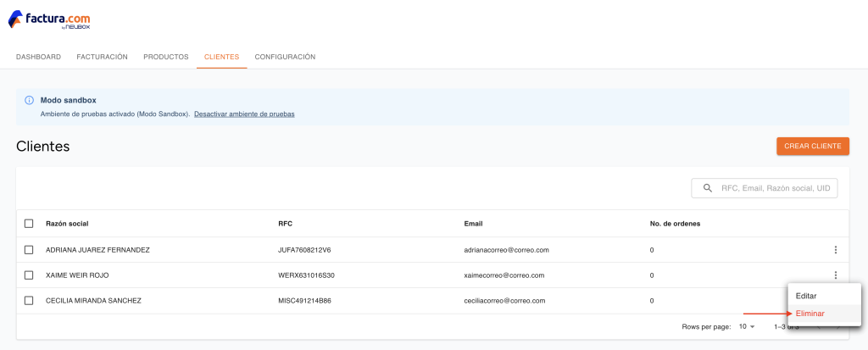Open options menu for Xaime Weir Rojo
The height and width of the screenshot is (350, 868).
835,275
